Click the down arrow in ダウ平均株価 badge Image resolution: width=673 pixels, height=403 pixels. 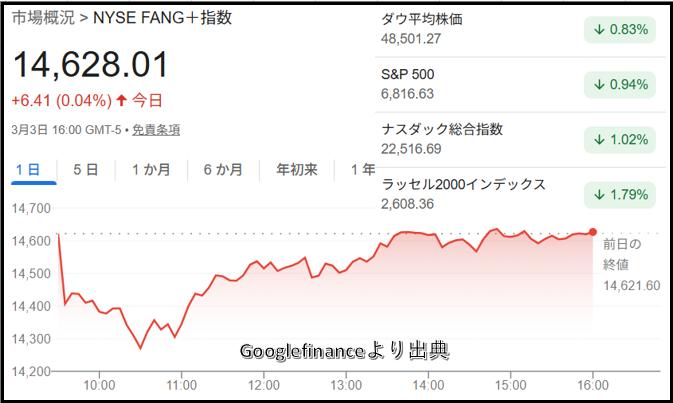coord(598,30)
